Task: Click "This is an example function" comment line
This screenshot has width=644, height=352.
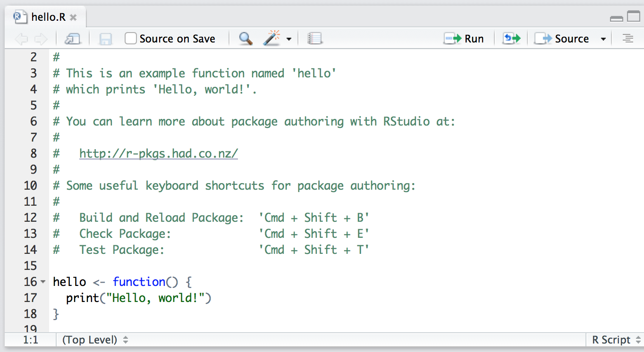Action: 195,73
